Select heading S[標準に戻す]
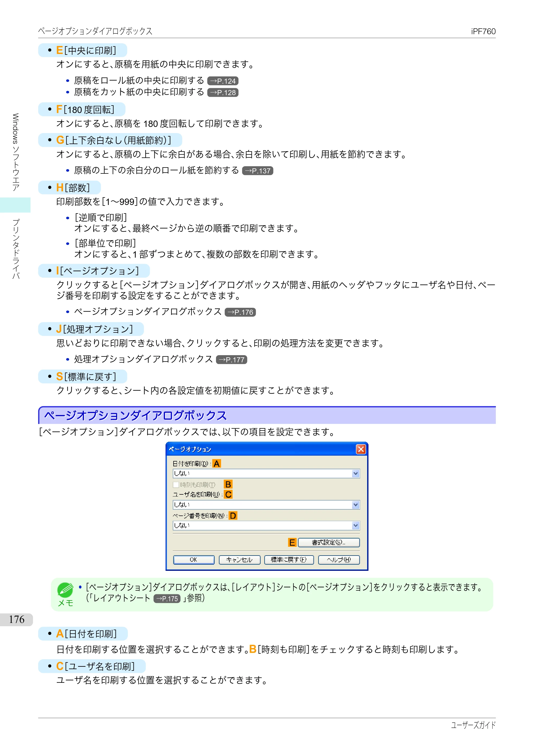 click(83, 377)
